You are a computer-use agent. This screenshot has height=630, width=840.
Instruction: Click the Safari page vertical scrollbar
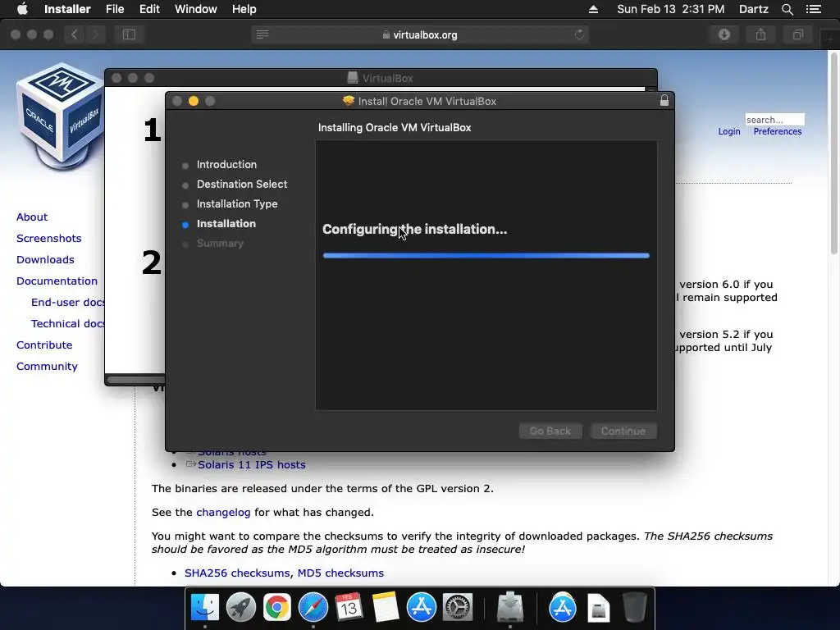[834, 153]
